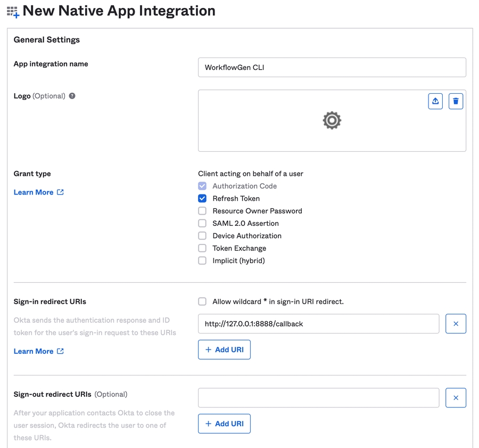The width and height of the screenshot is (479, 448).
Task: Check the SAML 2.0 Assertion option
Action: [x=202, y=223]
